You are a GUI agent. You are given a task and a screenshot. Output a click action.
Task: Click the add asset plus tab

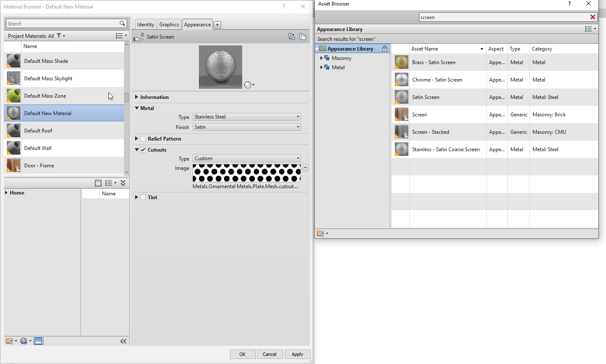(218, 25)
